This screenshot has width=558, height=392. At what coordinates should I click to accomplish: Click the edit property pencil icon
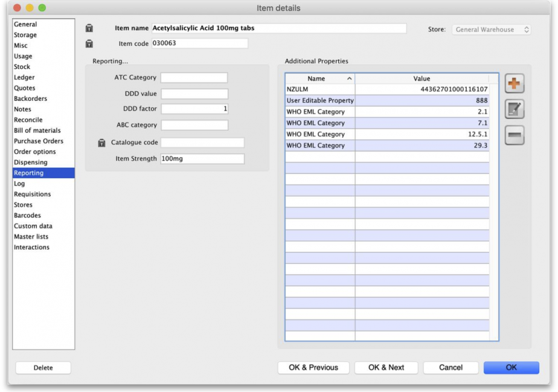coord(514,109)
